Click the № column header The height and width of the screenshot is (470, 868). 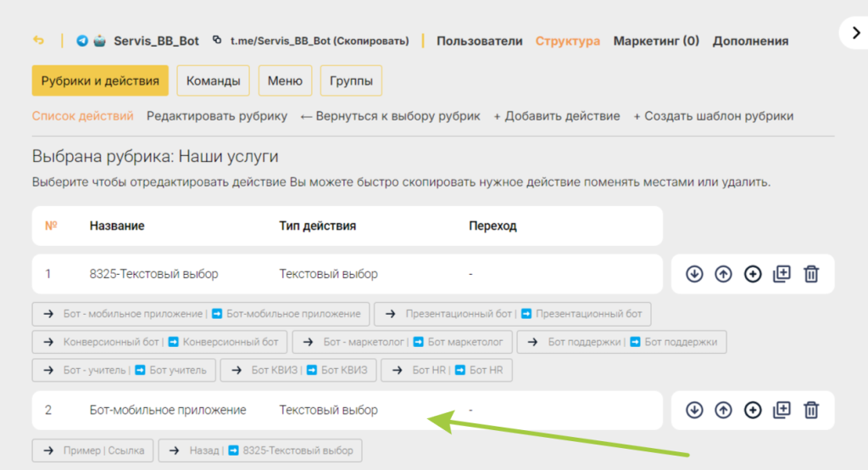(51, 226)
